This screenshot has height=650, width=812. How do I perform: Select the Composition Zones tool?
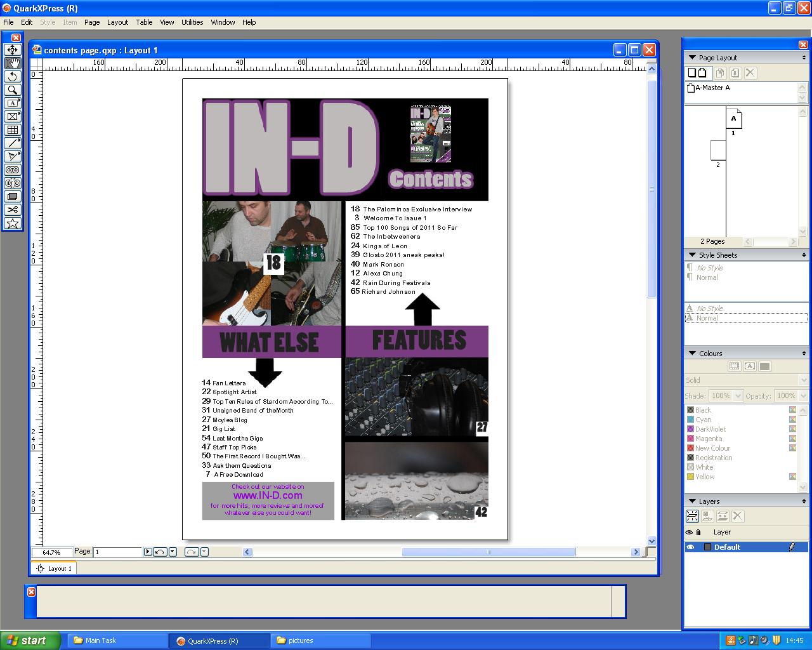12,196
